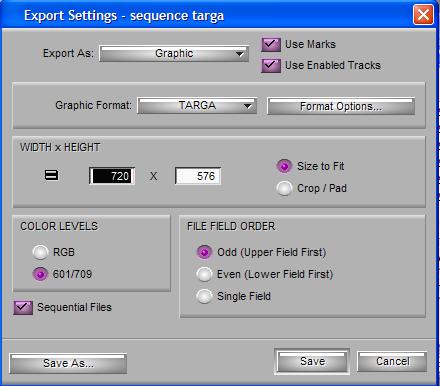Uncheck the Sequential Files checkbox
The image size is (440, 386).
click(23, 307)
